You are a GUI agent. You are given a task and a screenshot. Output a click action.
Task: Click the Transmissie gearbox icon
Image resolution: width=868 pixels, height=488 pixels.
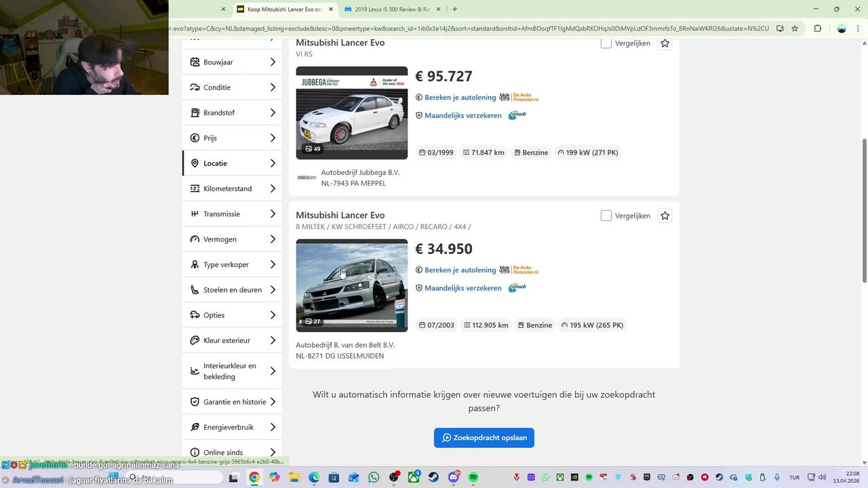(195, 213)
